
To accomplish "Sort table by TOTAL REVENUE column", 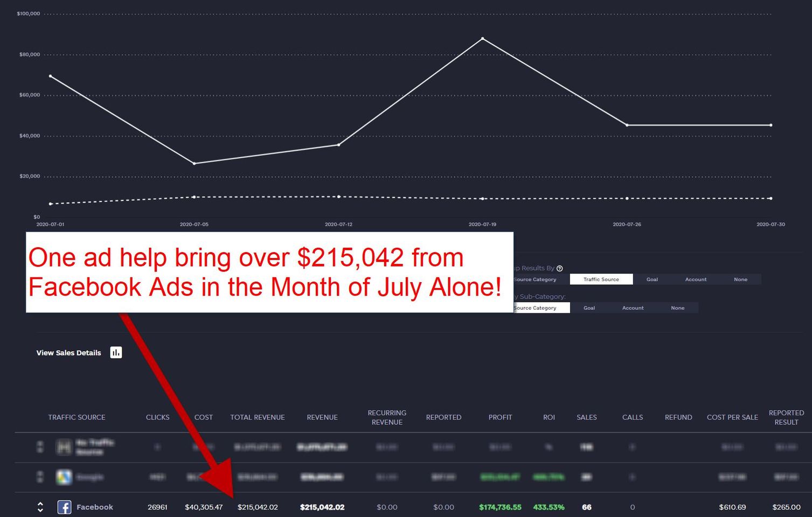I will (258, 417).
